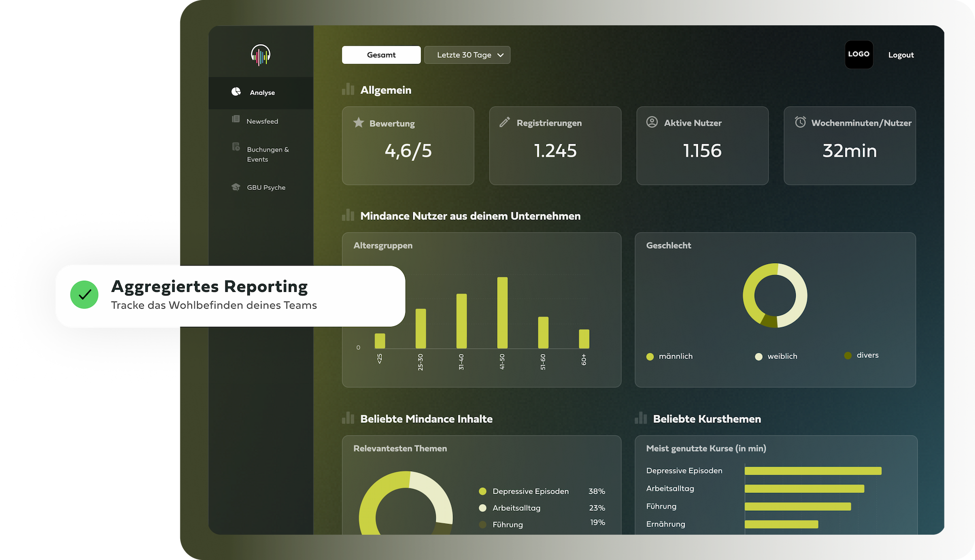
Task: Click chart icon beside Mindance Nutzer heading
Action: (348, 215)
